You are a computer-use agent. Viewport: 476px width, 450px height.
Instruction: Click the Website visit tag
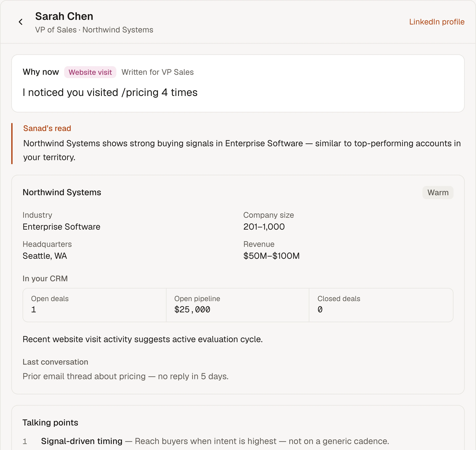click(90, 72)
